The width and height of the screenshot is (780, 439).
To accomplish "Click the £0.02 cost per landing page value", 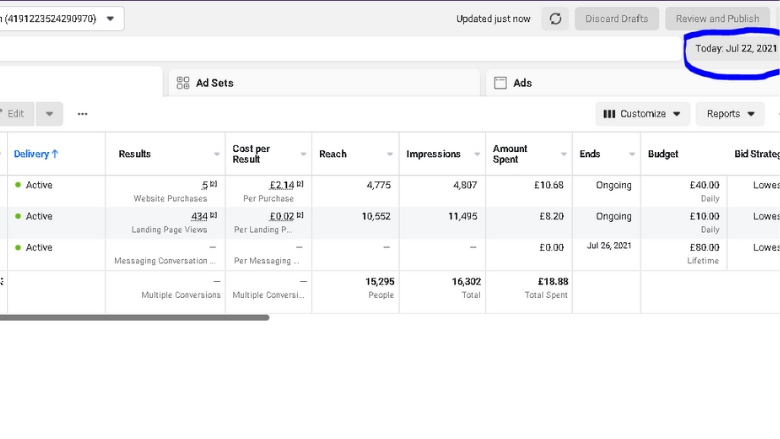I will (282, 217).
